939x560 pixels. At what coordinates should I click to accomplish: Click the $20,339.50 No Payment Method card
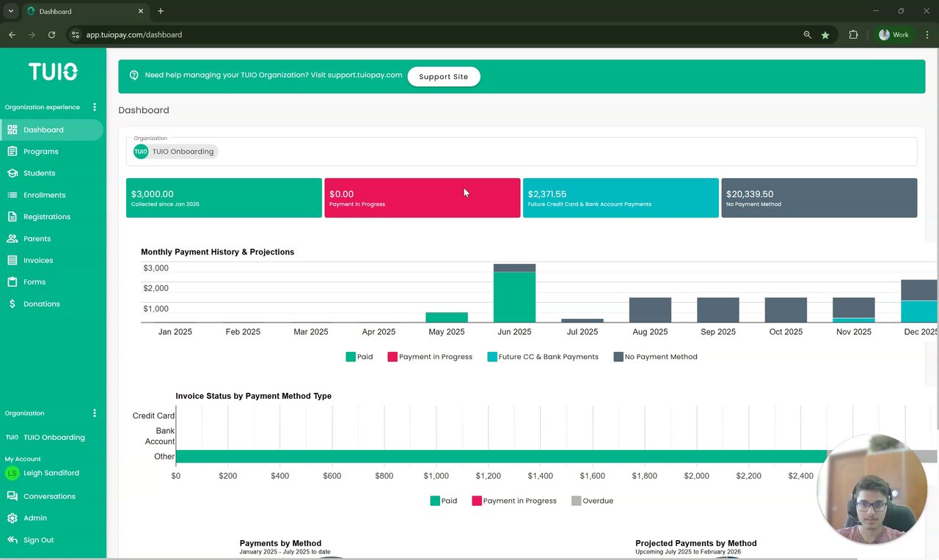819,198
